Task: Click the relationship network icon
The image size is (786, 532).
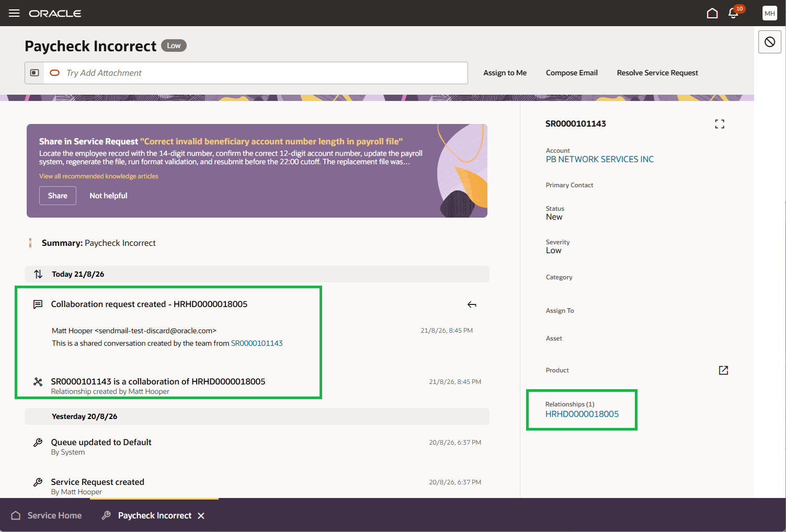Action: coord(38,382)
